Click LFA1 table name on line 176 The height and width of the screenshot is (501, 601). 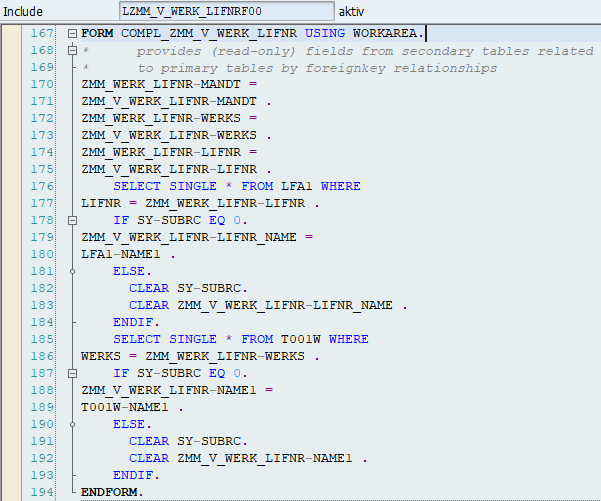297,186
